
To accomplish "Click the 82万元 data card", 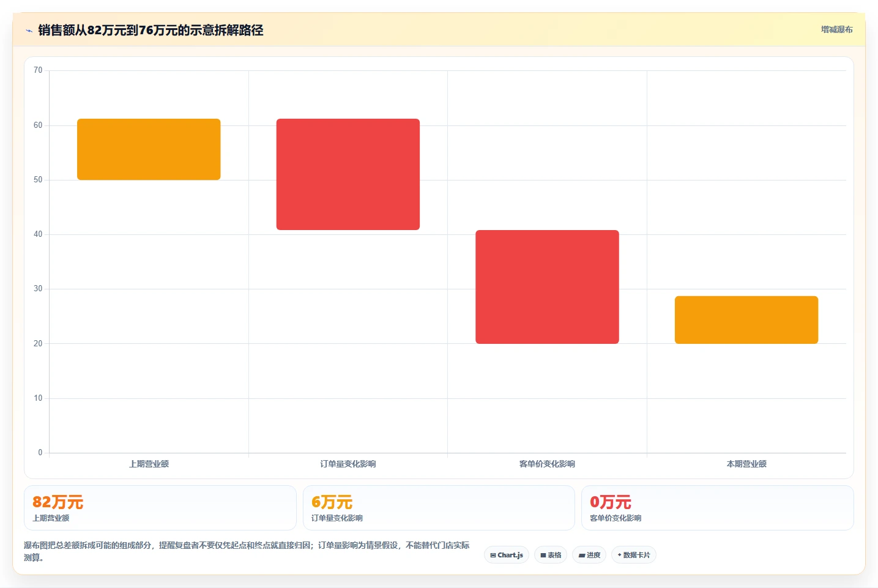I will point(160,508).
